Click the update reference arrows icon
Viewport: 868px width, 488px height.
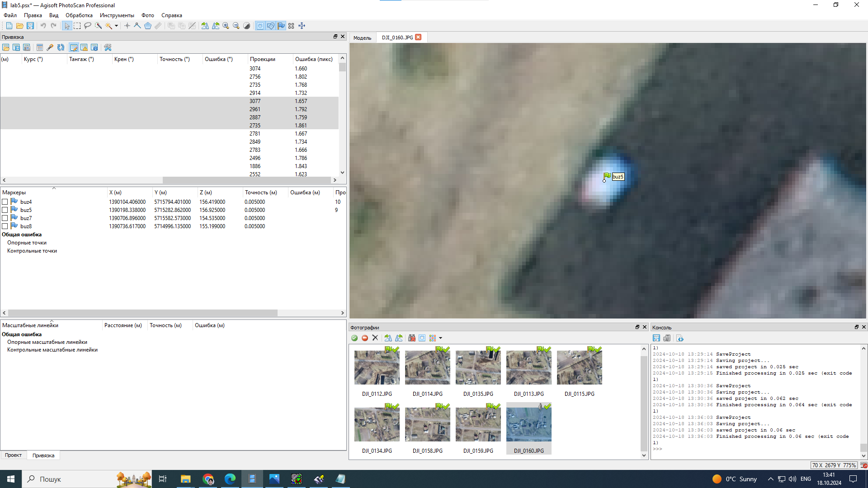tap(61, 47)
